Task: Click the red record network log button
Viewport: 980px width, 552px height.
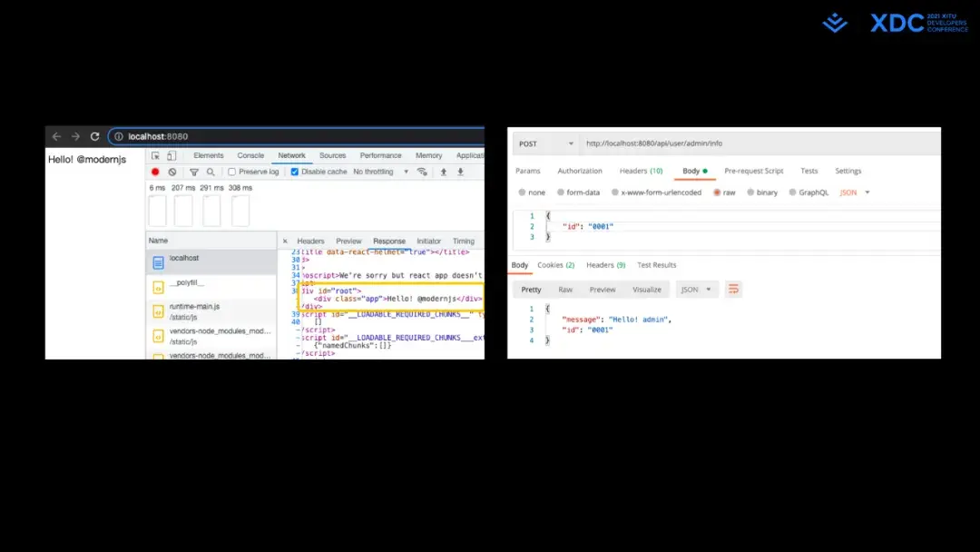Action: 154,172
